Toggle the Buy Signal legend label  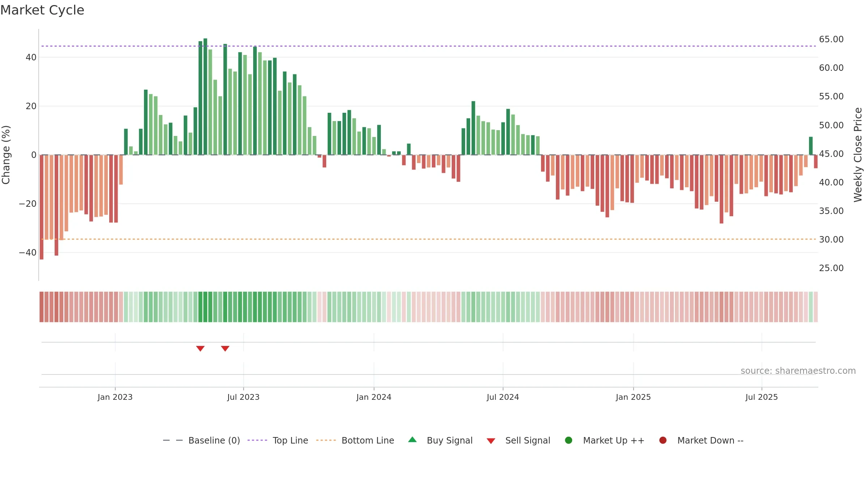[450, 441]
